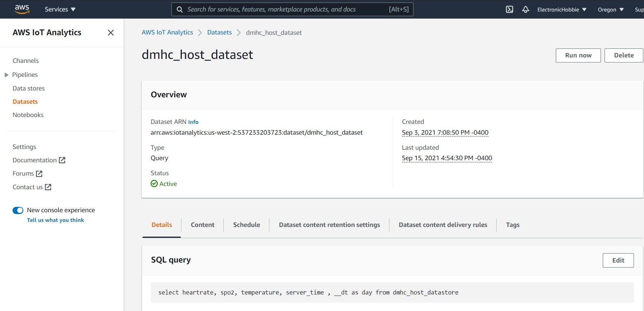Click the Delete dataset button
This screenshot has width=644, height=311.
(x=624, y=55)
